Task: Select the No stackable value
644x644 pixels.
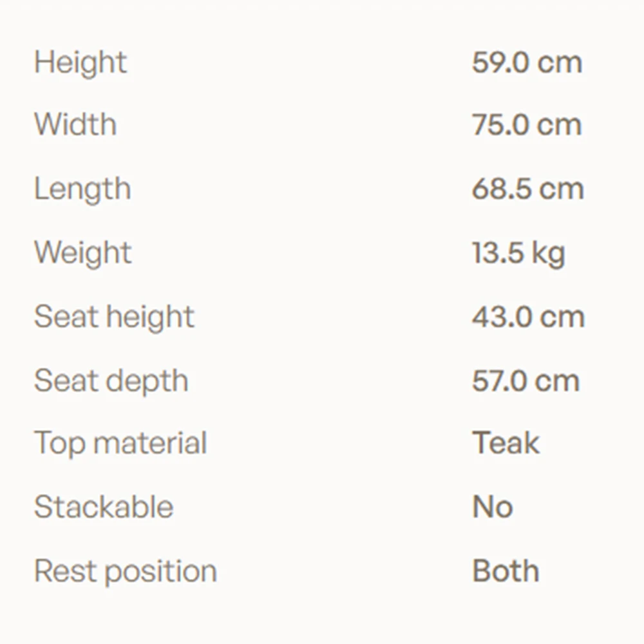Action: click(493, 507)
